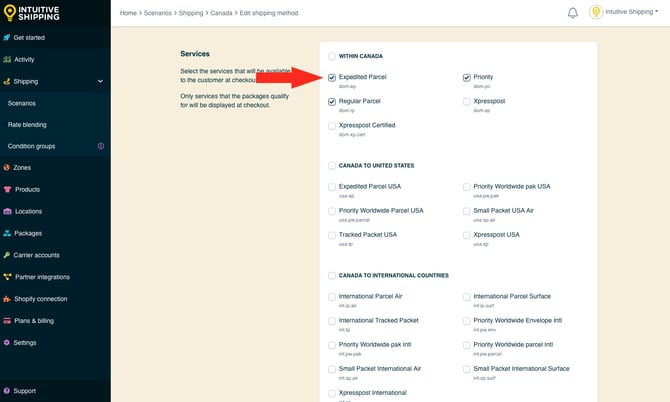Click the Intuitive Shipping logo
This screenshot has height=402, width=670.
click(x=32, y=13)
